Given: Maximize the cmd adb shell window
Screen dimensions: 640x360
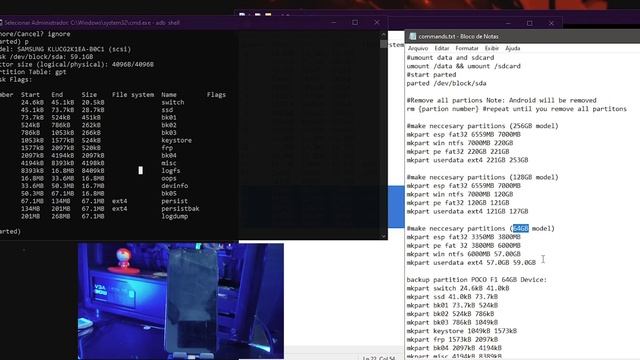Looking at the screenshot, I should click(355, 22).
